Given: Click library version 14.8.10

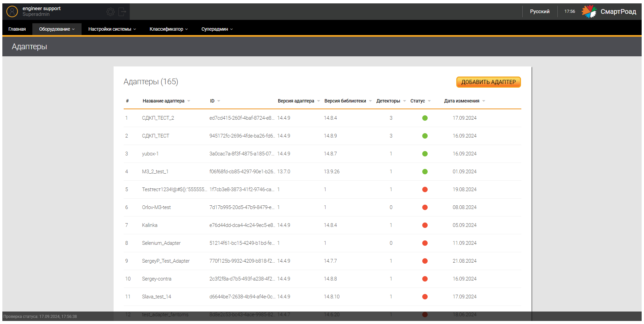Looking at the screenshot, I should [x=332, y=297].
